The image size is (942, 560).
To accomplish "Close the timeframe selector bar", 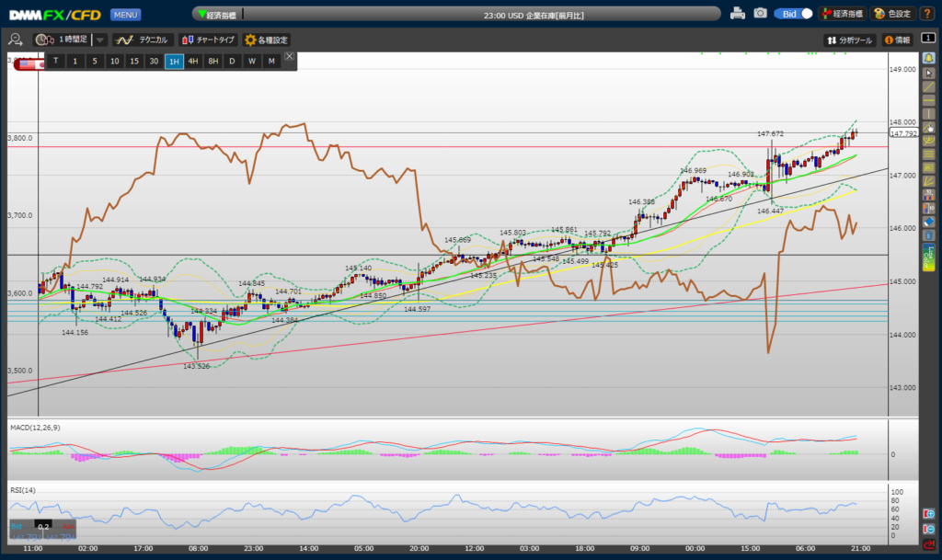I will [290, 57].
